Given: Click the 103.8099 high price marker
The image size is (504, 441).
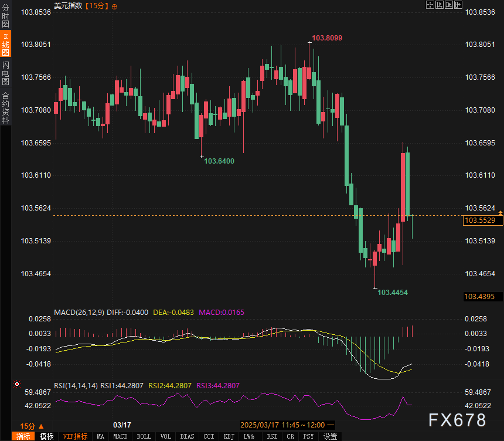Looking at the screenshot, I should [327, 38].
